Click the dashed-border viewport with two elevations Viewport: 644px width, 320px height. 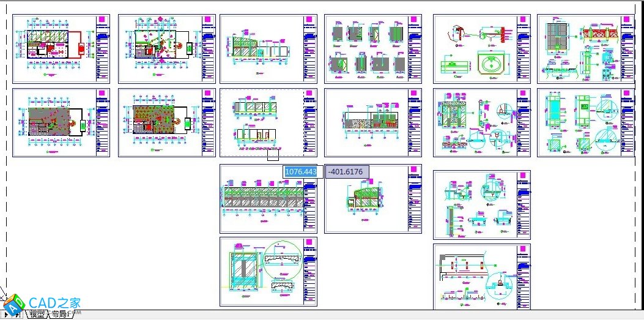[x=260, y=122]
